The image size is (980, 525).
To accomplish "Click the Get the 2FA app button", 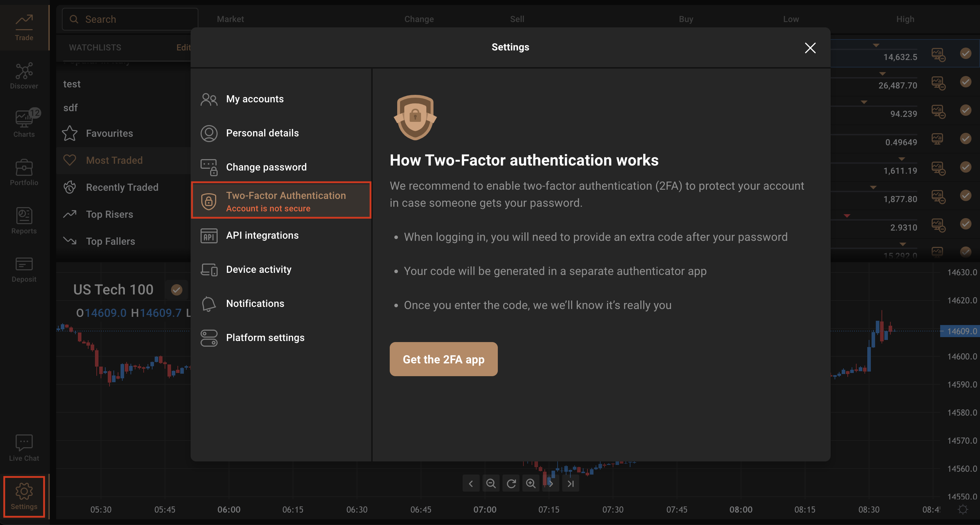I will click(x=443, y=359).
